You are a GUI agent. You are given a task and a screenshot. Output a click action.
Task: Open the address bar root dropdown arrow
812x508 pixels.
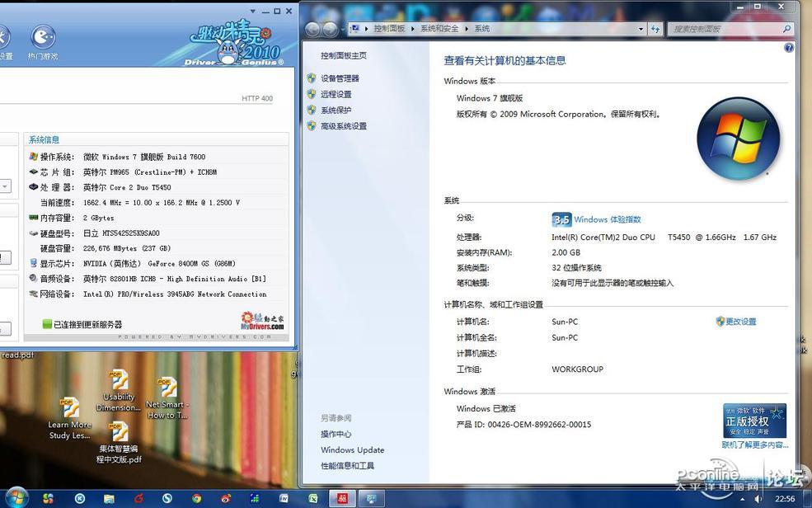tap(366, 29)
